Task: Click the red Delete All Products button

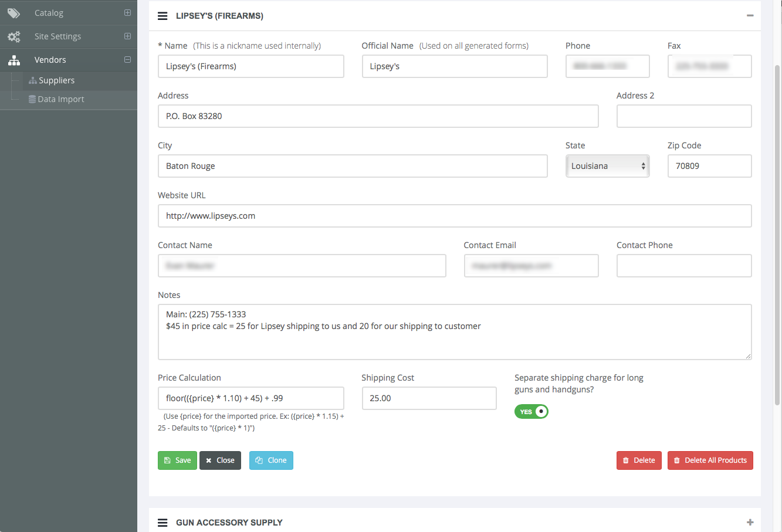Action: pyautogui.click(x=710, y=460)
